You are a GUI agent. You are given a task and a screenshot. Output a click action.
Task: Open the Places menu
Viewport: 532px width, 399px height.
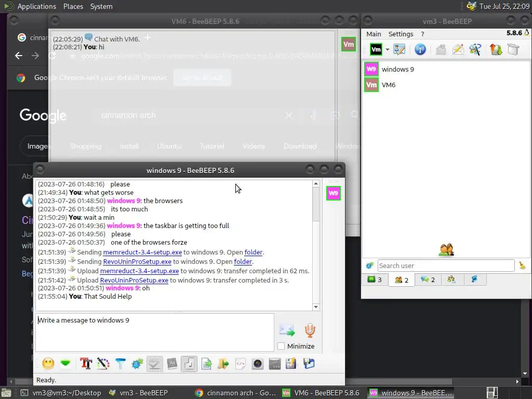click(73, 6)
